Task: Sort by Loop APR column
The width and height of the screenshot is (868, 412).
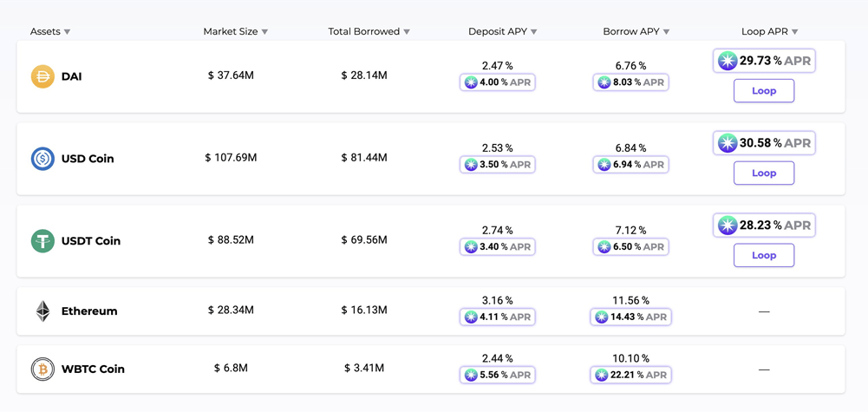Action: [x=769, y=32]
